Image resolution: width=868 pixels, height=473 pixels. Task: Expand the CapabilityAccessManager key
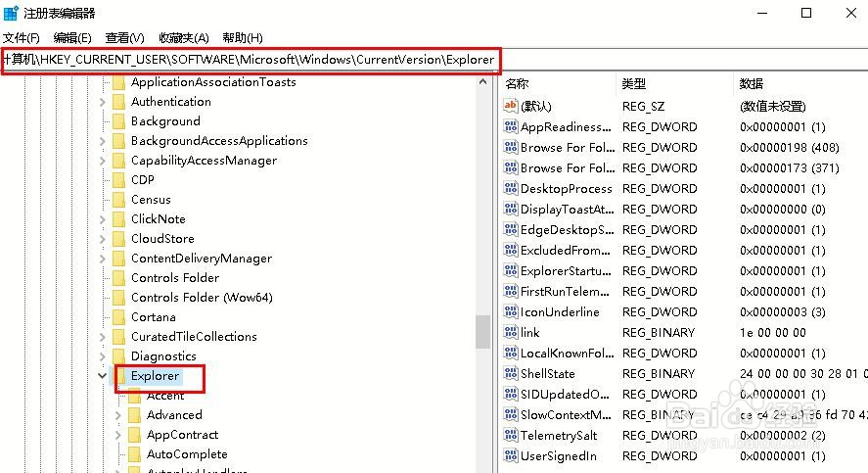(103, 161)
